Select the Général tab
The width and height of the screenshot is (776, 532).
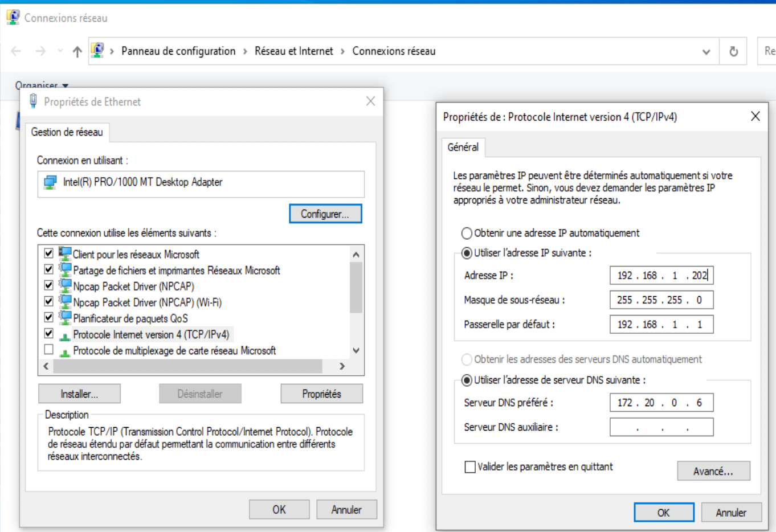click(464, 147)
